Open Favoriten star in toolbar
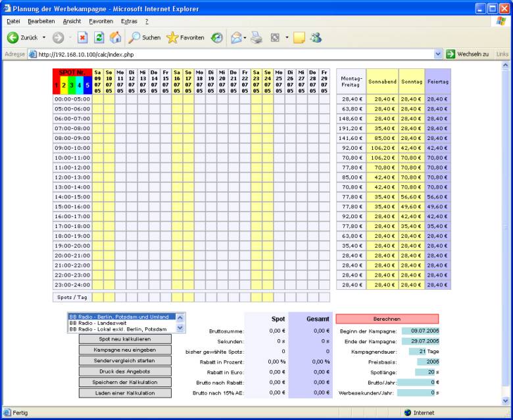 [185, 37]
